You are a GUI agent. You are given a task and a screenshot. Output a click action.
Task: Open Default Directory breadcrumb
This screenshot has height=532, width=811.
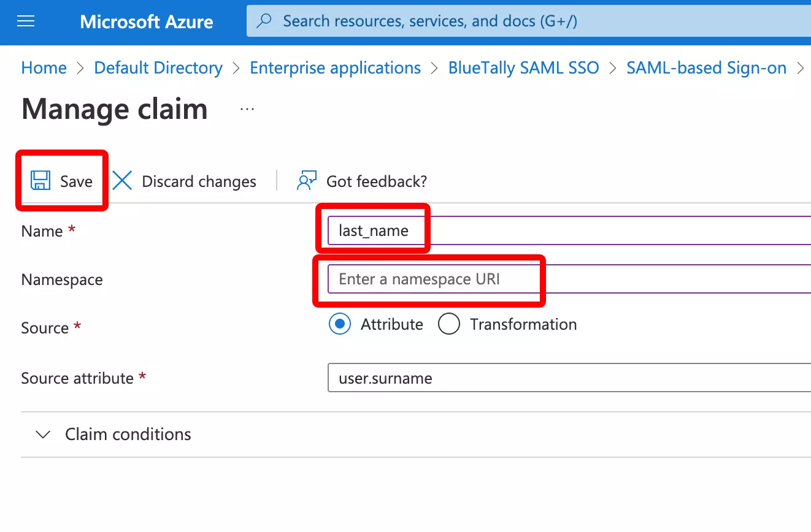pos(158,68)
